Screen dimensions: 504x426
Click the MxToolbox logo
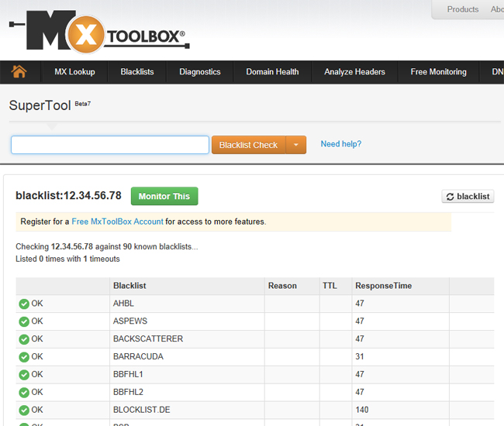[99, 32]
